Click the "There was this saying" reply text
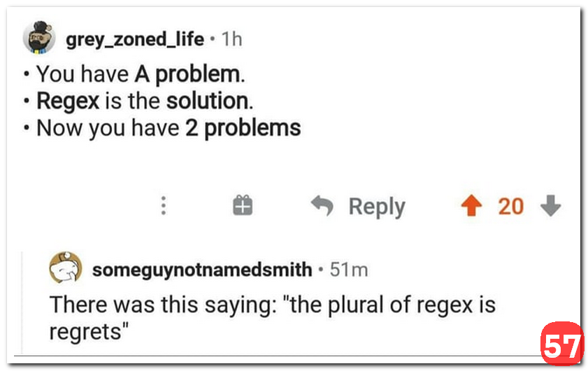 (x=271, y=305)
